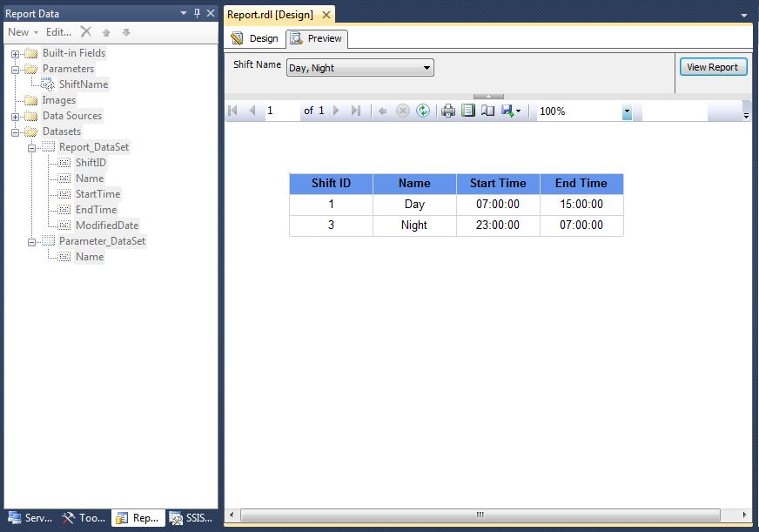Click the current page number field

coord(281,111)
